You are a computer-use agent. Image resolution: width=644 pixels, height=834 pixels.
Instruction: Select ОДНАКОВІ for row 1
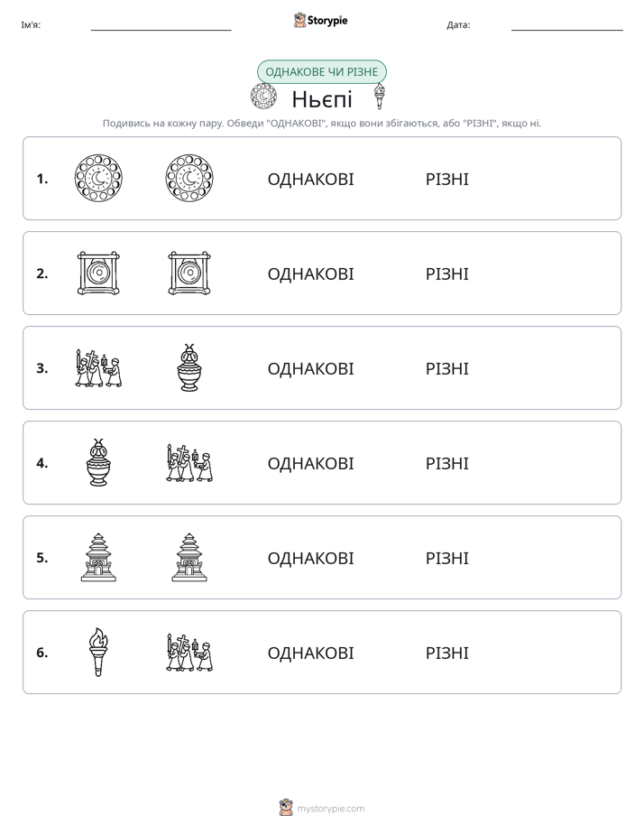click(x=310, y=180)
